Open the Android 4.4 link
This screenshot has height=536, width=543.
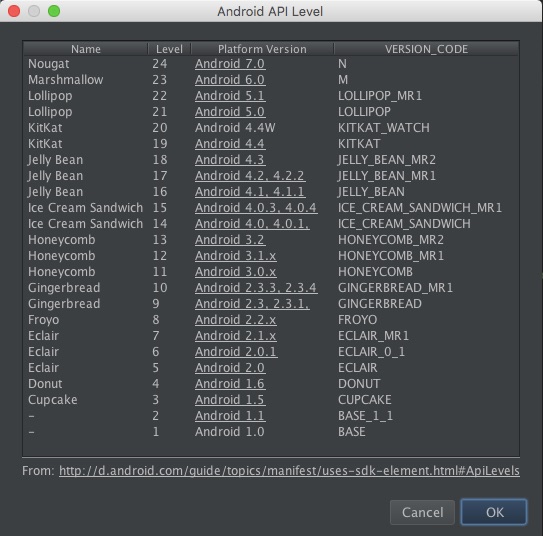click(230, 144)
